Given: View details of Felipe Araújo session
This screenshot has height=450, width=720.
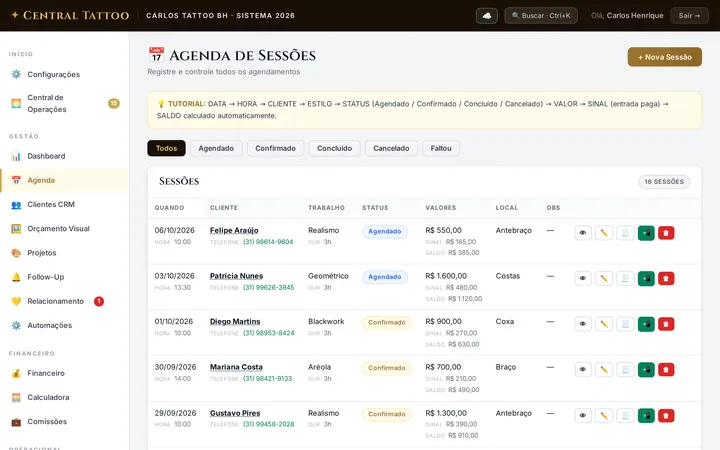Looking at the screenshot, I should [583, 233].
